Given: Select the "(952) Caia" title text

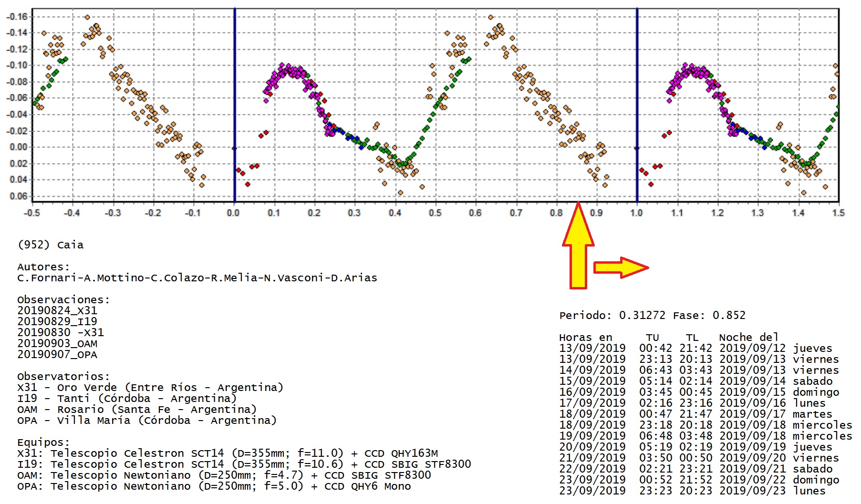Looking at the screenshot, I should click(x=51, y=245).
